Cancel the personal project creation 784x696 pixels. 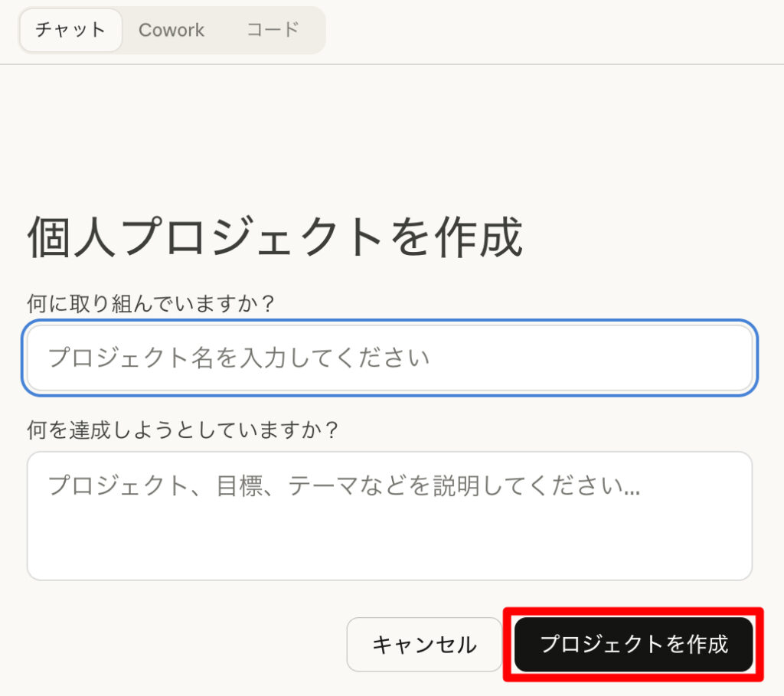coord(424,645)
